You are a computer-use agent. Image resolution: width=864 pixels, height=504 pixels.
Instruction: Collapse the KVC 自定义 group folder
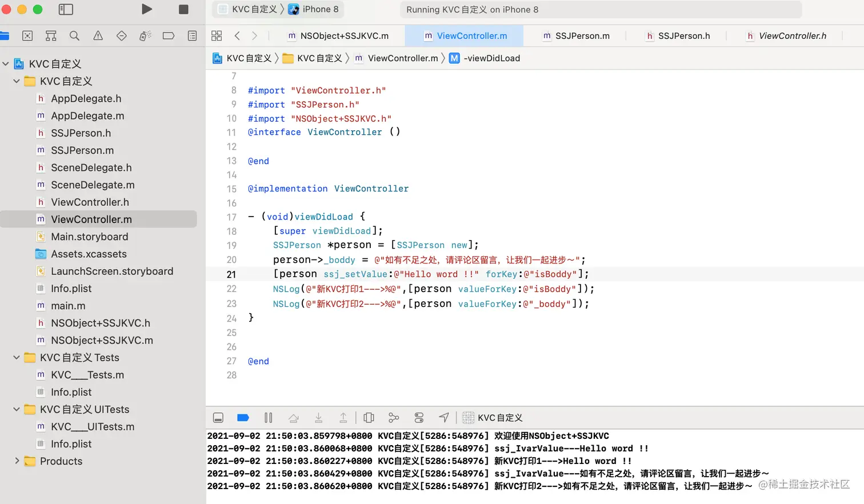(x=17, y=81)
